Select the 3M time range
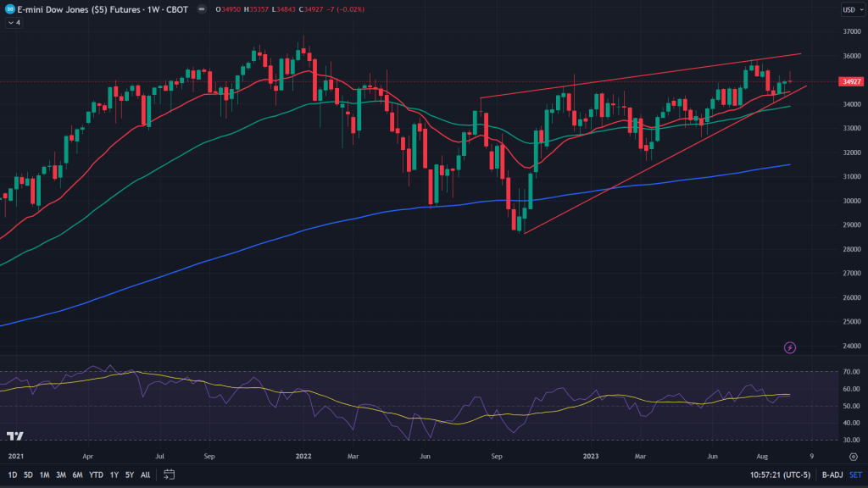The height and width of the screenshot is (488, 868). coord(60,474)
